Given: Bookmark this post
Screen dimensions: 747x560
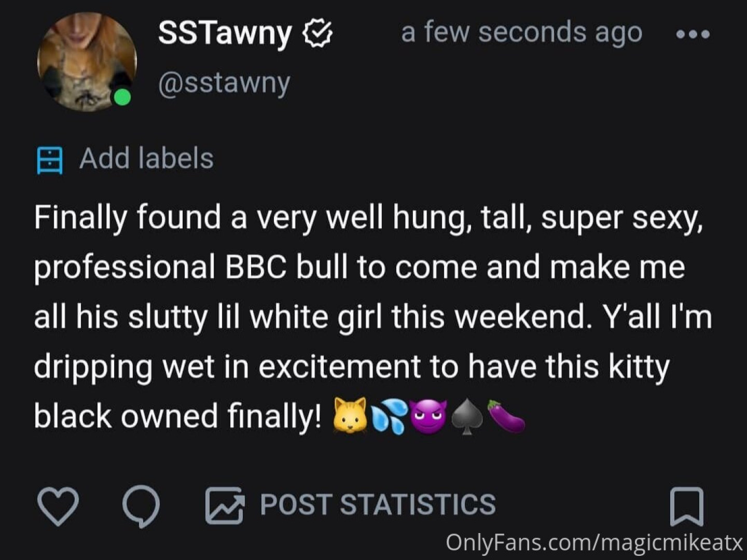Looking at the screenshot, I should tap(687, 506).
